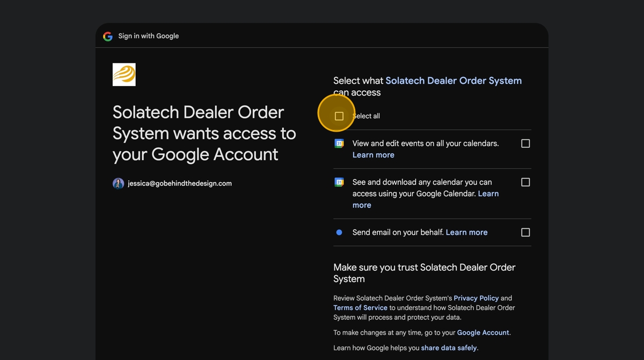This screenshot has height=360, width=644.
Task: Open Learn more for See and download calendar
Action: tap(426, 199)
